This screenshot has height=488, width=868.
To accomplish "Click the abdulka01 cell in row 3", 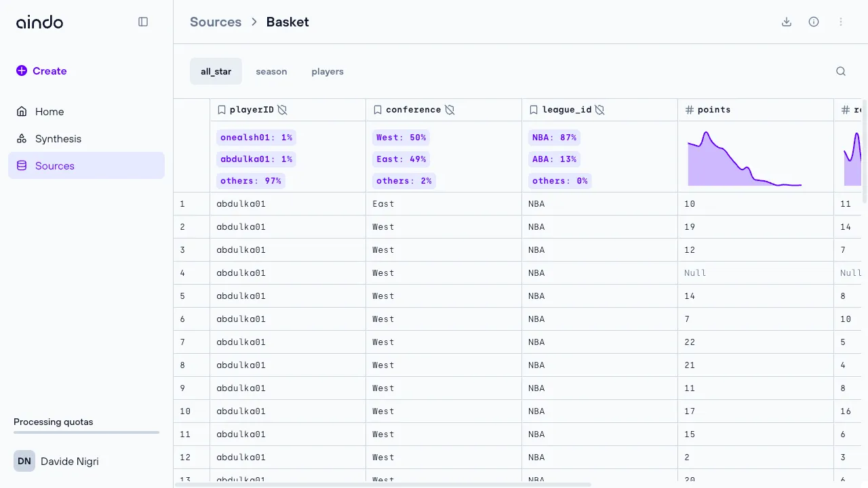I will (288, 250).
